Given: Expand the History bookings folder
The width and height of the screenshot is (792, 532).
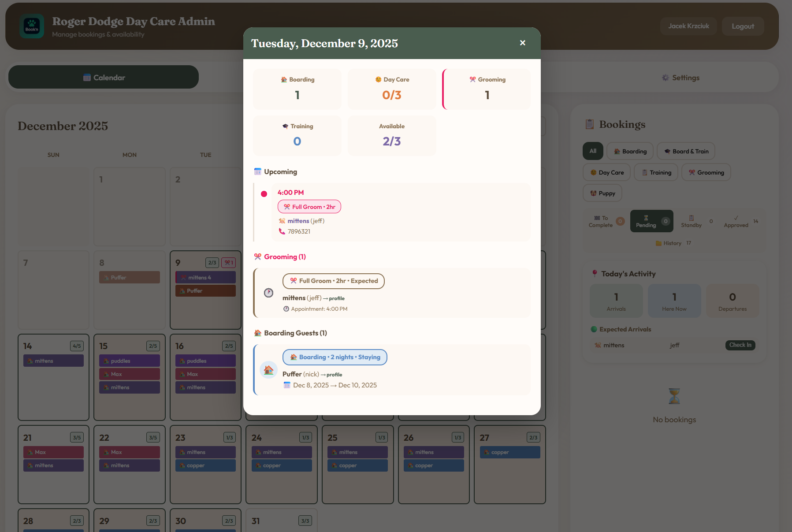Looking at the screenshot, I should coord(673,243).
